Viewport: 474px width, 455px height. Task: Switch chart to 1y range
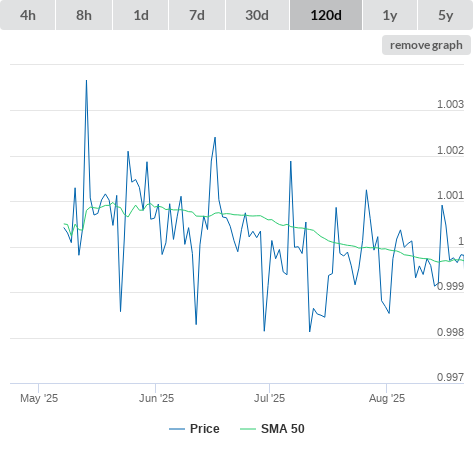click(x=390, y=15)
